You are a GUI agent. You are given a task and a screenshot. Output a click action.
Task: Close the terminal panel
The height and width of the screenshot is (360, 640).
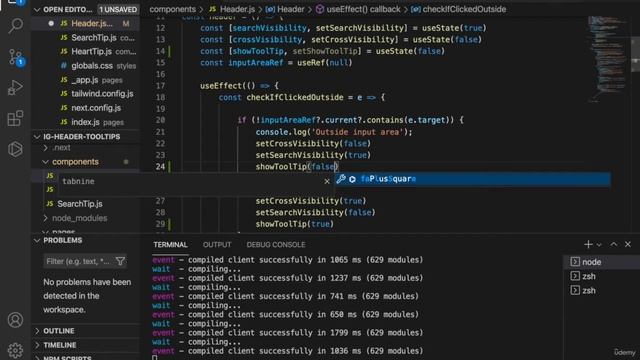pyautogui.click(x=628, y=244)
